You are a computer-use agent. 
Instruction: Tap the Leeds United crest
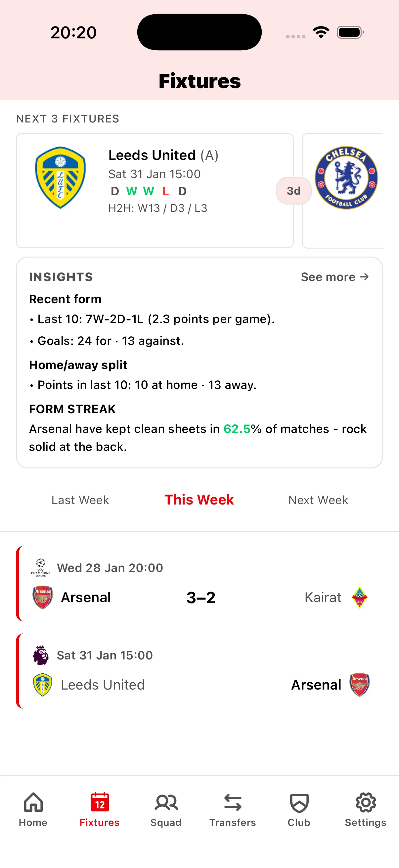click(60, 178)
